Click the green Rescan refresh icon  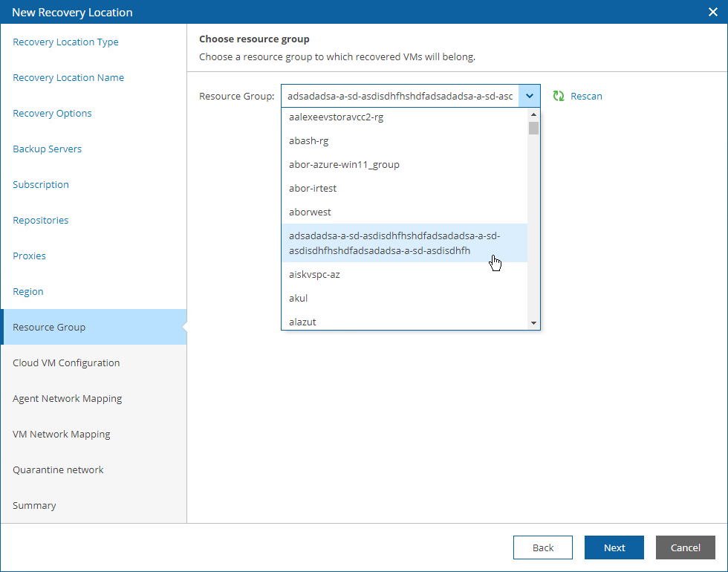(559, 97)
